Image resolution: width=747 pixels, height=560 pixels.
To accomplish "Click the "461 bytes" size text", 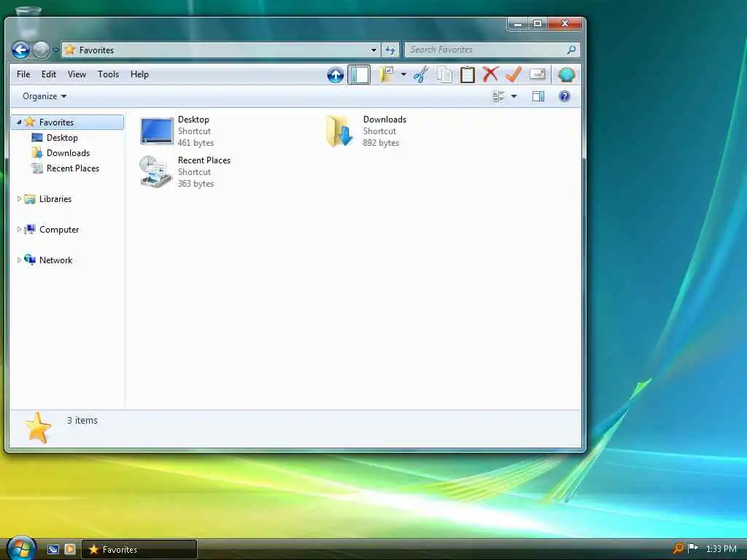I will click(x=196, y=143).
